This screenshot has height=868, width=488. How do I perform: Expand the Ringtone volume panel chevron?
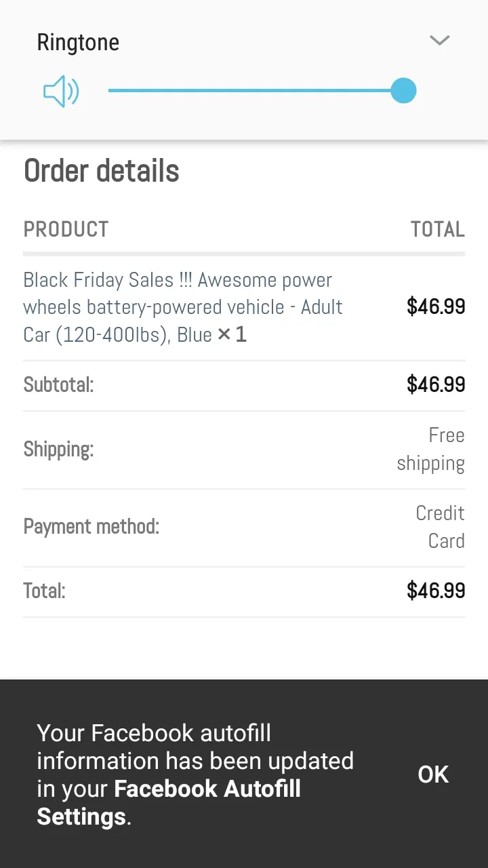pos(440,41)
